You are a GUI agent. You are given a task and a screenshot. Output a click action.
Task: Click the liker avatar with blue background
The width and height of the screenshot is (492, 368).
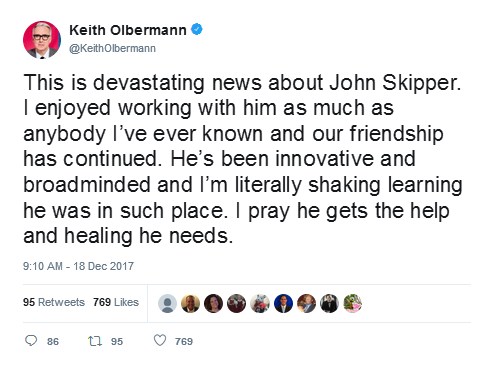tap(283, 303)
